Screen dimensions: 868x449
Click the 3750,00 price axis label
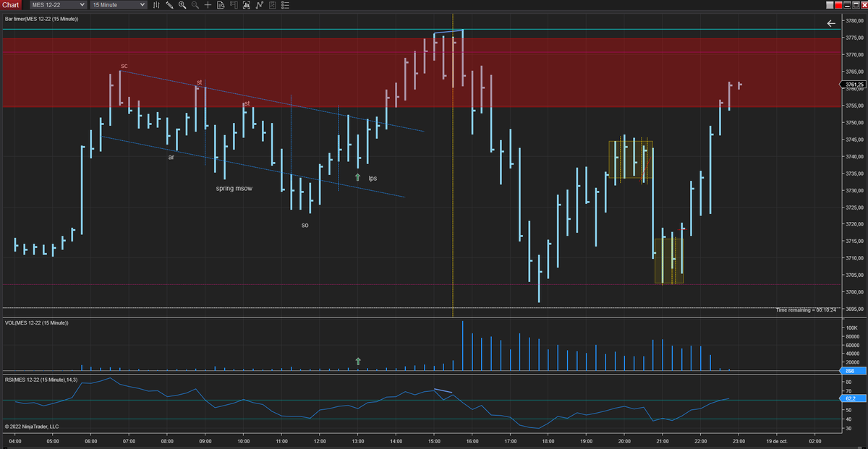point(854,123)
